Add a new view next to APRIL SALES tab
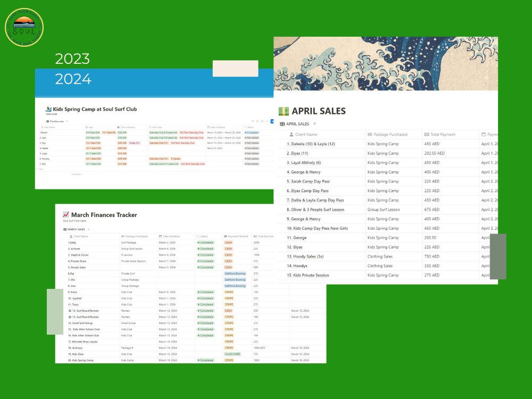 pos(314,124)
